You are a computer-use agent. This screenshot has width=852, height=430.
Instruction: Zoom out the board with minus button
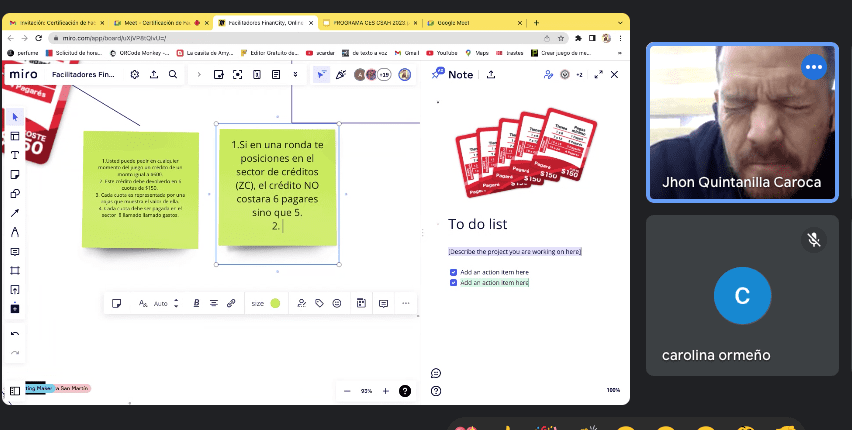point(347,391)
